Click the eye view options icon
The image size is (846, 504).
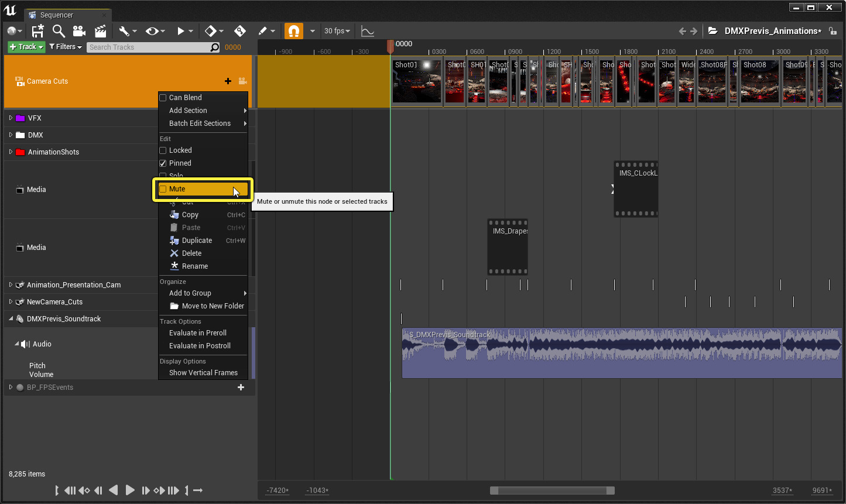click(x=153, y=30)
